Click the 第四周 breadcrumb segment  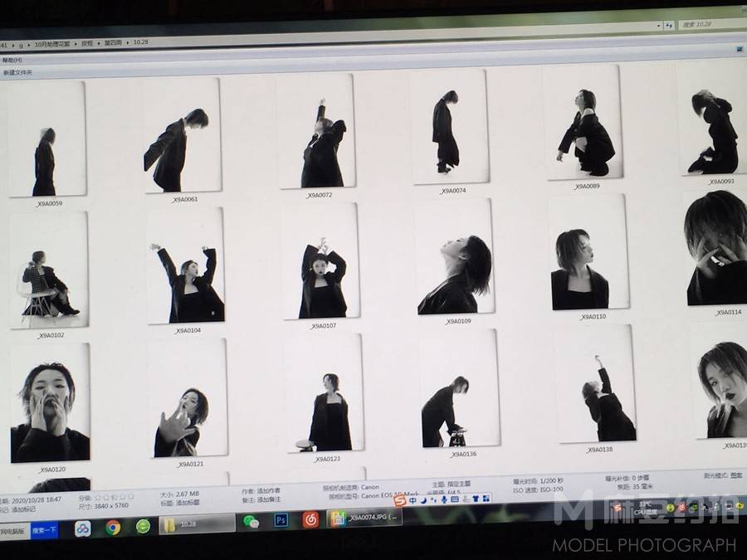113,43
